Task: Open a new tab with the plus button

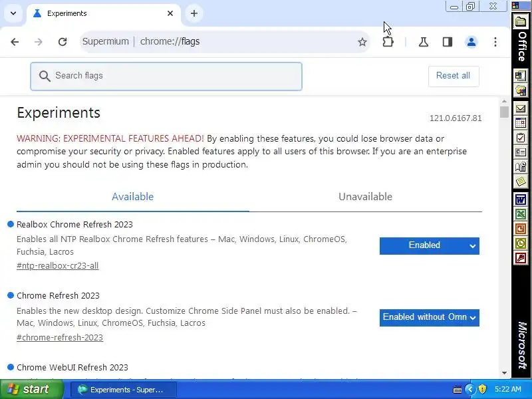Action: click(x=194, y=13)
